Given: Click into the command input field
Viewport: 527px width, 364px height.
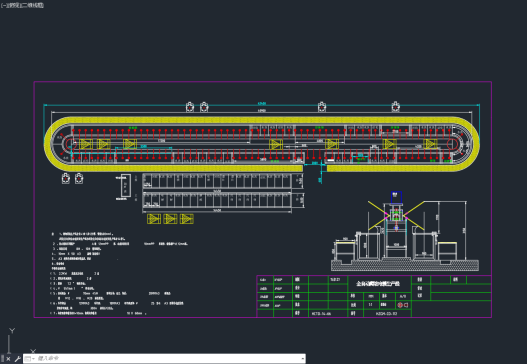Looking at the screenshot, I should pyautogui.click(x=168, y=359).
